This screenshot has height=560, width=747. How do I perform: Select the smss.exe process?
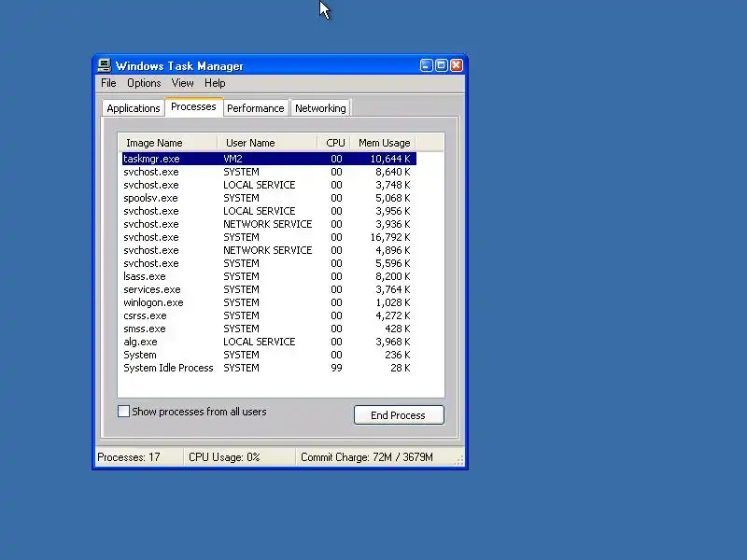[x=269, y=329]
